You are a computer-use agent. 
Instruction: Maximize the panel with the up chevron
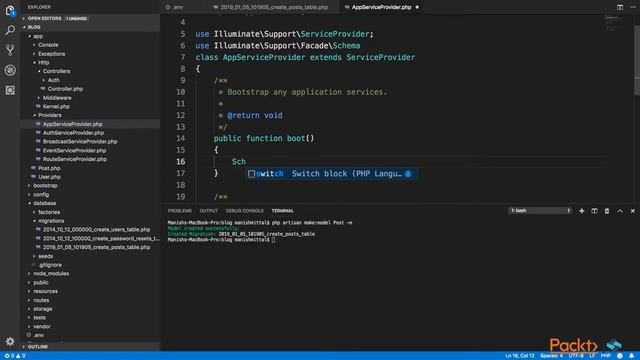click(620, 211)
